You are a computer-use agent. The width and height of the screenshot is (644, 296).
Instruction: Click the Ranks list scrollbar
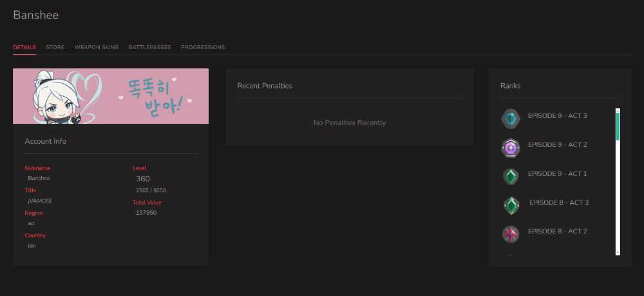(x=618, y=182)
